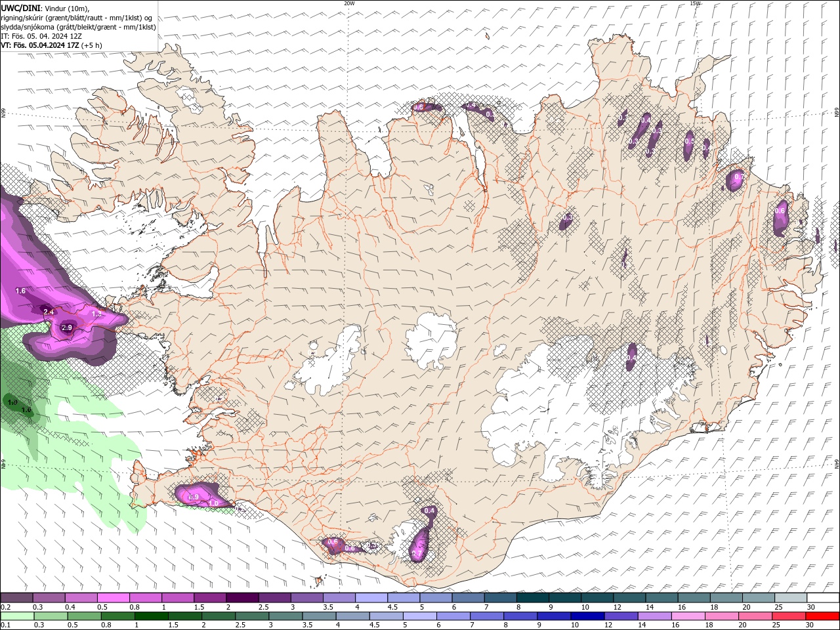Viewport: 840px width, 630px height.
Task: Select the first snow-scale swatch after 0.2
Action: [16, 598]
